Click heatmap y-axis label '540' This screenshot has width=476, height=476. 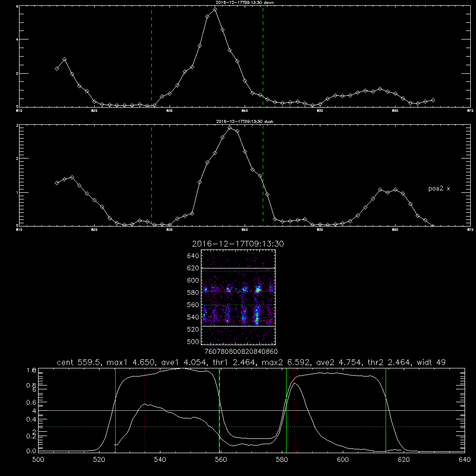tap(193, 317)
